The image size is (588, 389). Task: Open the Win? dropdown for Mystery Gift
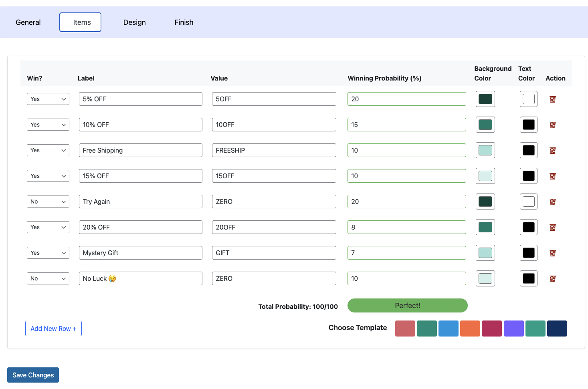tap(48, 253)
